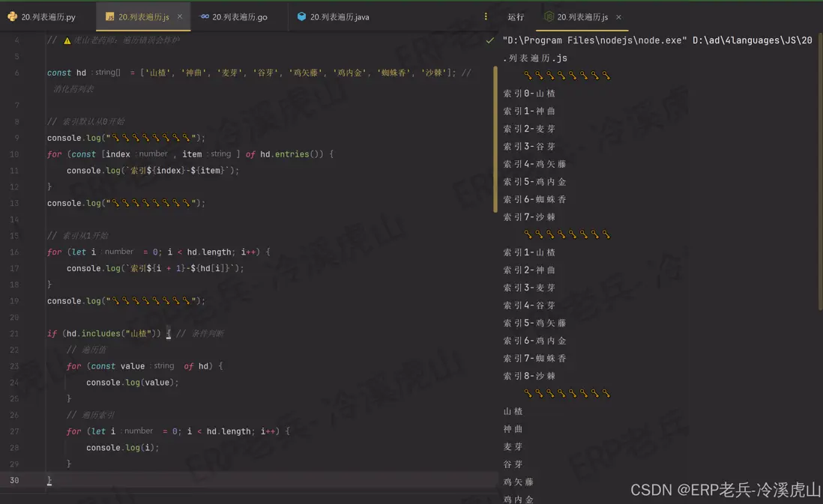Switch to the 20.列表遍历.go editor tab
This screenshot has width=823, height=504.
click(x=238, y=15)
